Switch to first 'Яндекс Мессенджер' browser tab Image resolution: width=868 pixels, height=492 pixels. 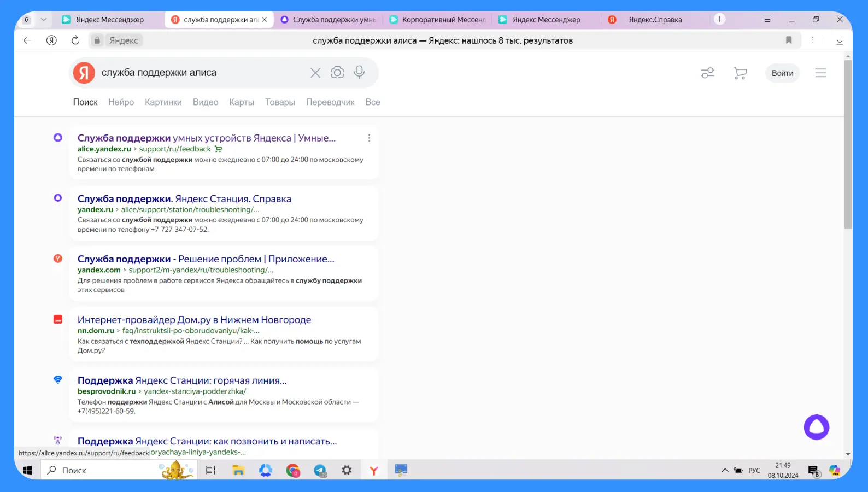(x=109, y=20)
